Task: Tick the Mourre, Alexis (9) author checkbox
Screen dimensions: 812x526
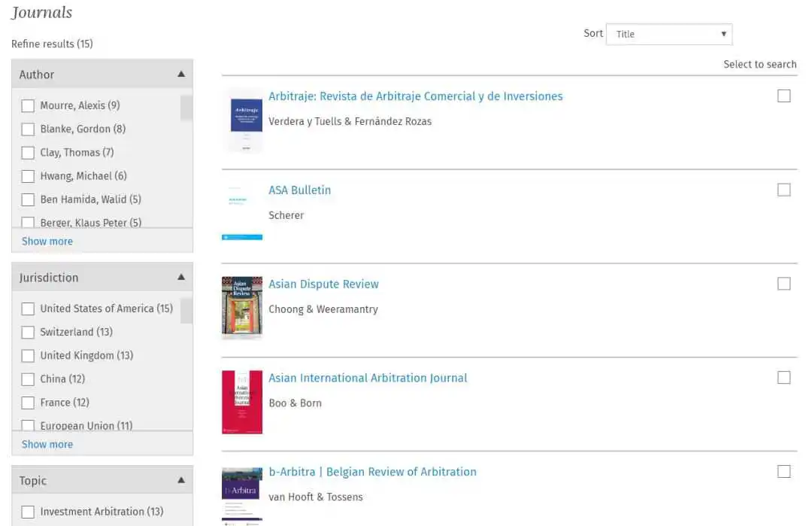Action: click(28, 105)
